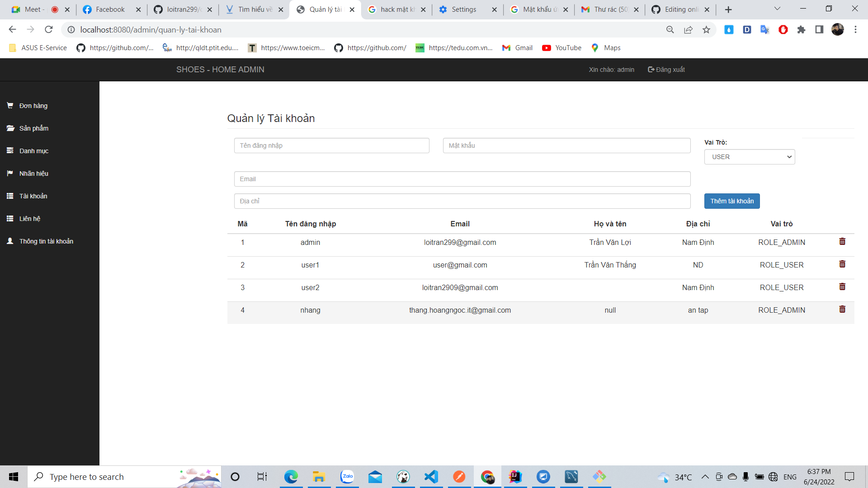
Task: Click the Email input field
Action: tap(462, 178)
